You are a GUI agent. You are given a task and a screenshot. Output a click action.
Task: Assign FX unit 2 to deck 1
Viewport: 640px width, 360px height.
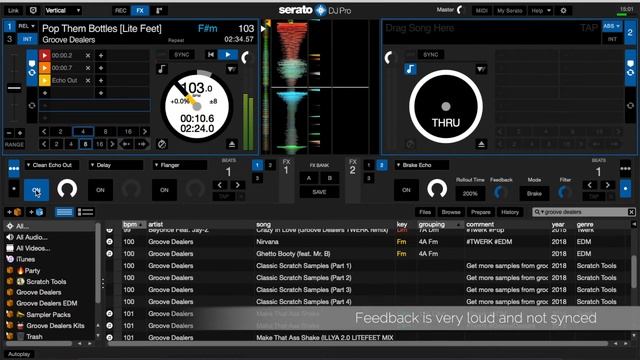tap(369, 165)
